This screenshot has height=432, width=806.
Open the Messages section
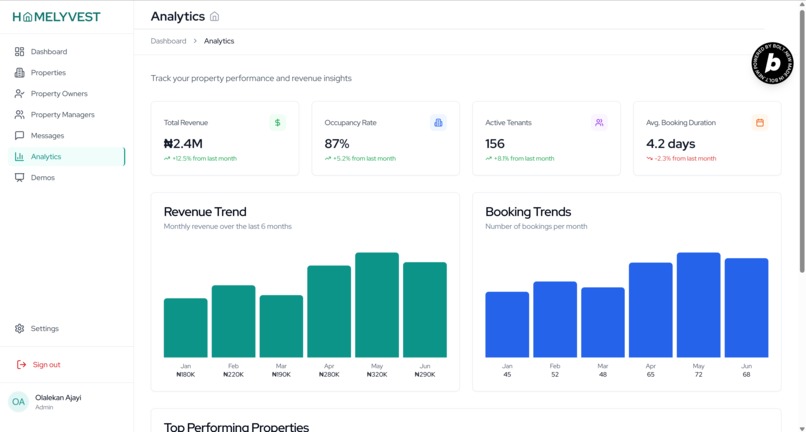tap(67, 136)
